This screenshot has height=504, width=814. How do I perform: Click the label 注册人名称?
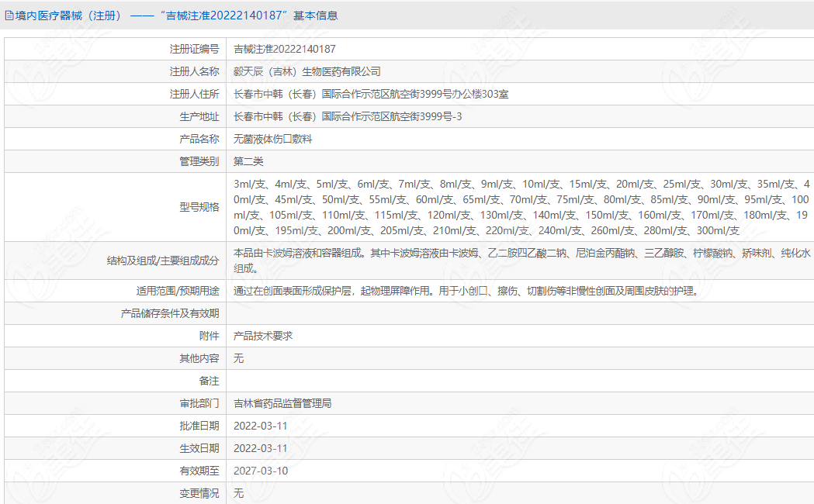coord(194,71)
